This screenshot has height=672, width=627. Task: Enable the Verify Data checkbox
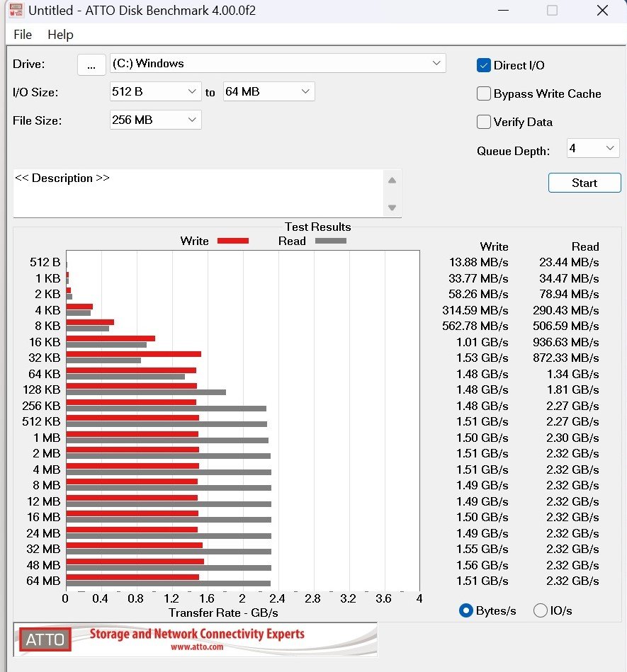[484, 122]
